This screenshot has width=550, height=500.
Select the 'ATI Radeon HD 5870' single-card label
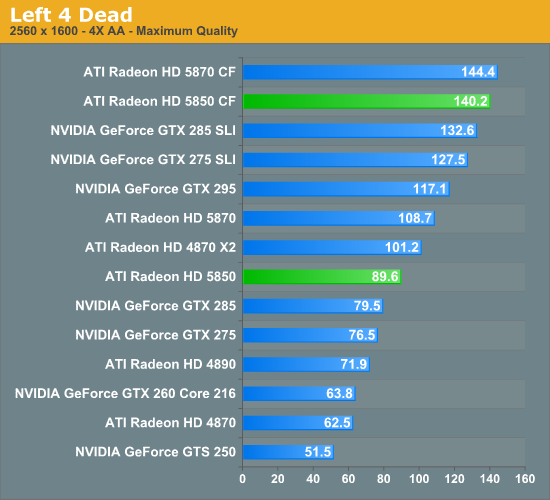(x=170, y=218)
